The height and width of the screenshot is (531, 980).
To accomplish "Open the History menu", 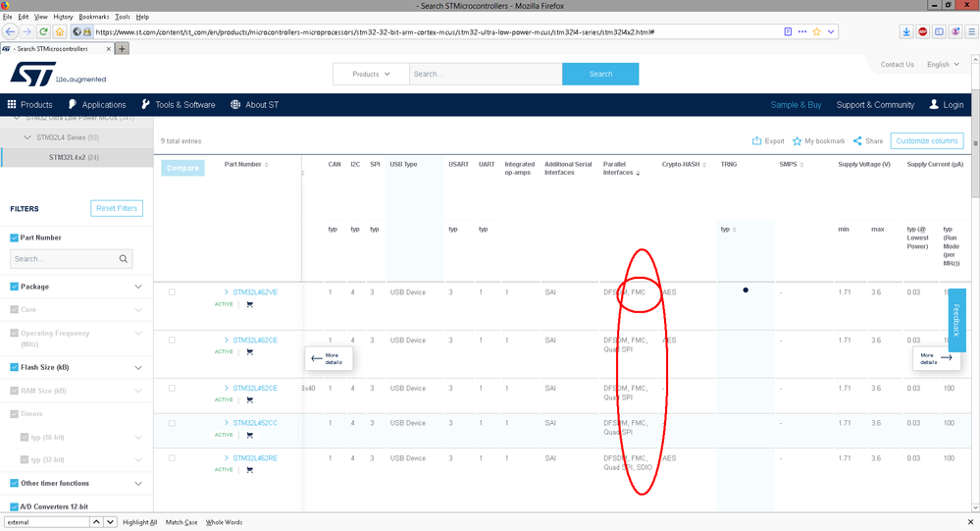I will pyautogui.click(x=63, y=17).
